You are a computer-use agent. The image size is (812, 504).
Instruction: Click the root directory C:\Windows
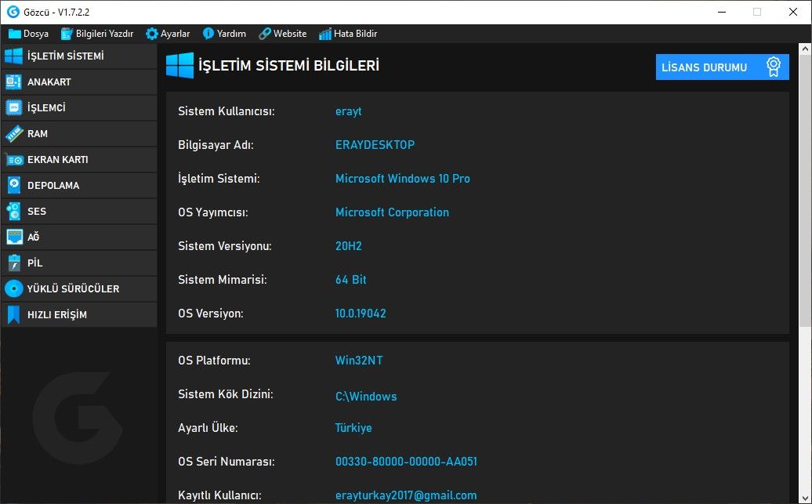coord(366,397)
